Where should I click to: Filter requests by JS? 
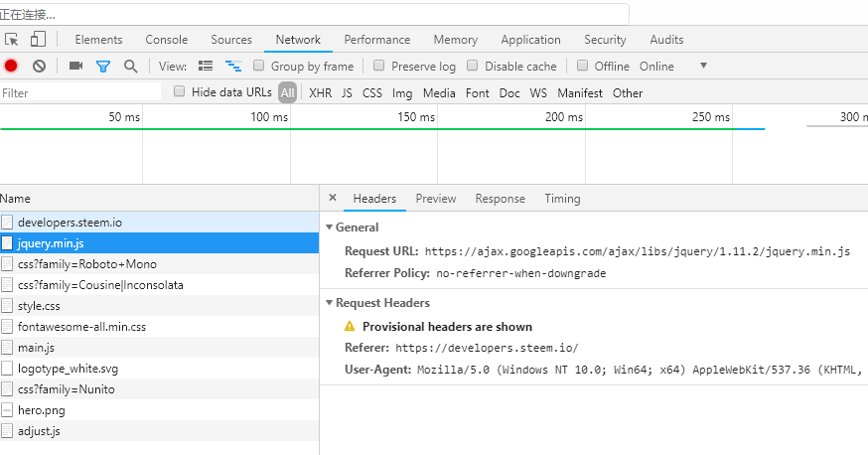pos(347,93)
